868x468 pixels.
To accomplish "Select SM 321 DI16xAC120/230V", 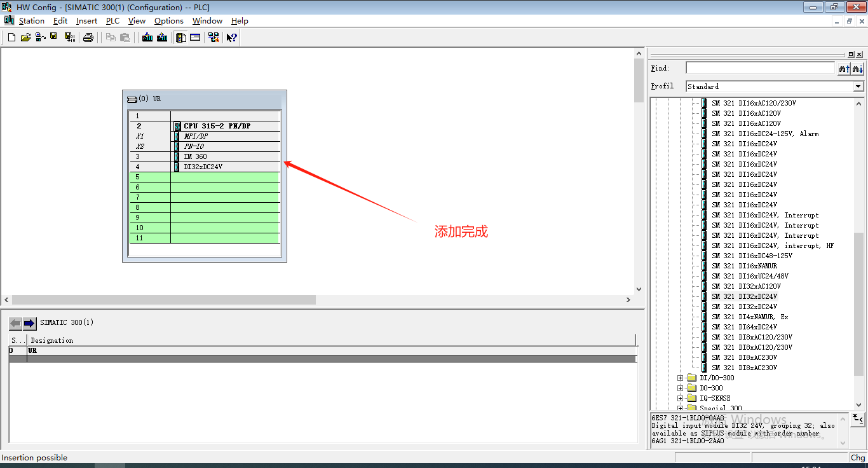I will pos(754,103).
